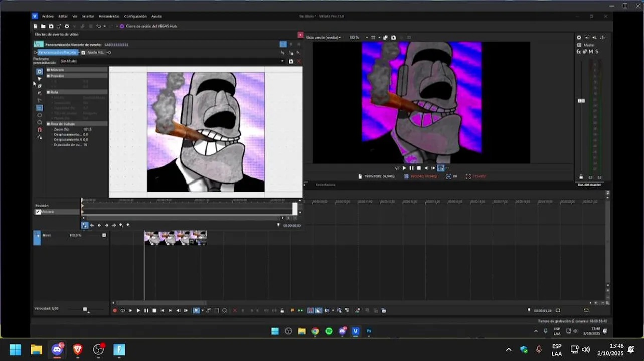Image resolution: width=644 pixels, height=361 pixels.
Task: Click the Master bus volume fader
Action: (x=581, y=101)
